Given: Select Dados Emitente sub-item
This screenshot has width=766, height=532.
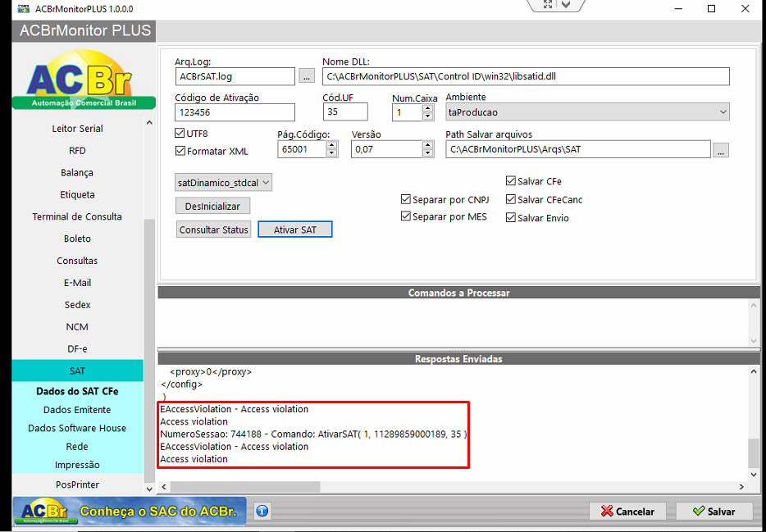Looking at the screenshot, I should coord(77,410).
